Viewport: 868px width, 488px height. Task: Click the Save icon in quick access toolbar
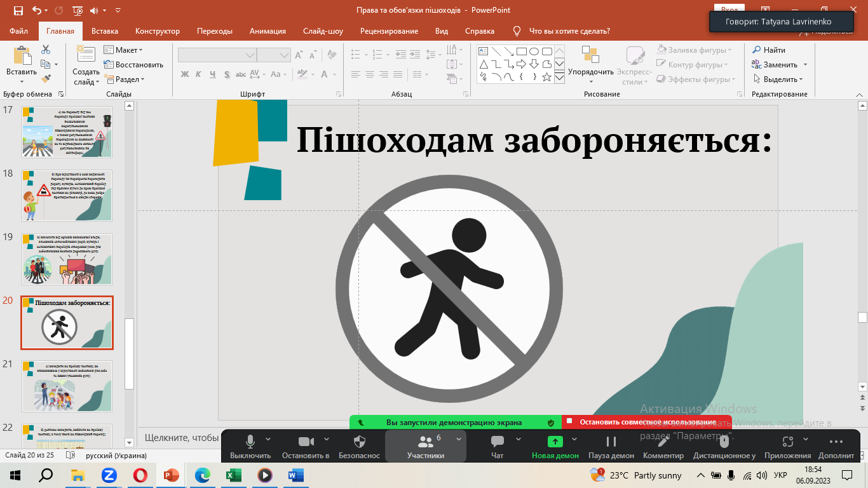coord(18,10)
